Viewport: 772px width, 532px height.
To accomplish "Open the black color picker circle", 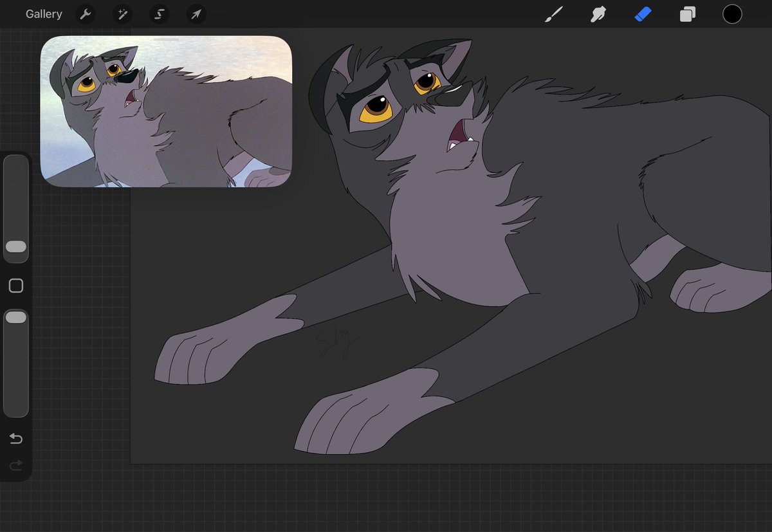I will click(x=732, y=14).
